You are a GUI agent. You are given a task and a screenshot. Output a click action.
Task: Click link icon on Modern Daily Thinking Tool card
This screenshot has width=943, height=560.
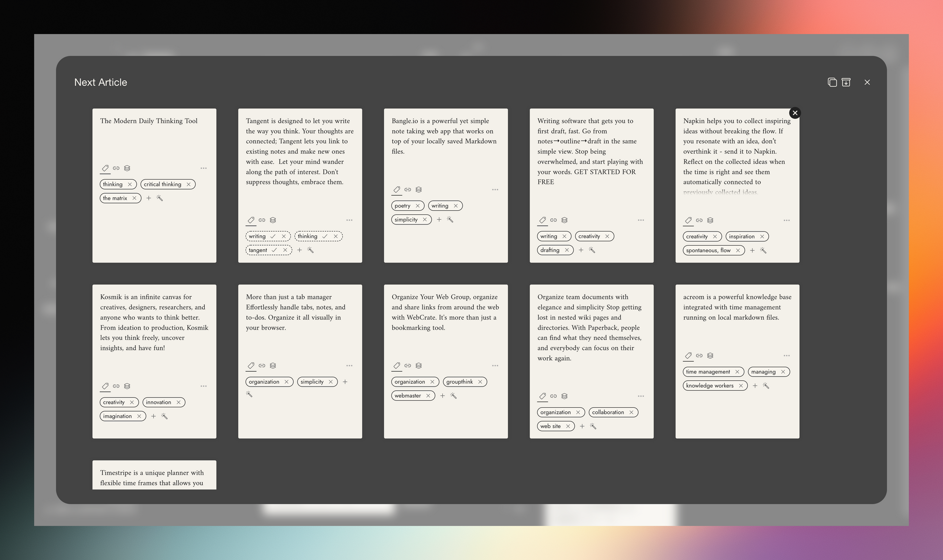[116, 168]
